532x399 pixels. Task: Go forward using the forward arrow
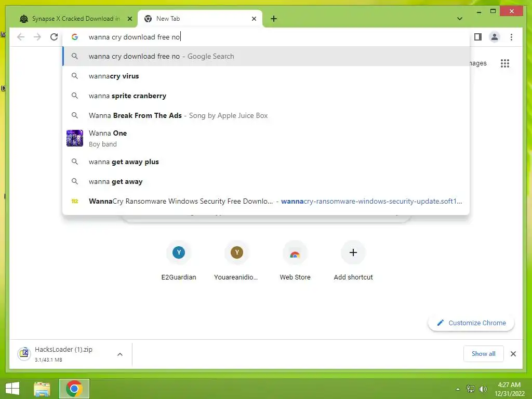(37, 37)
